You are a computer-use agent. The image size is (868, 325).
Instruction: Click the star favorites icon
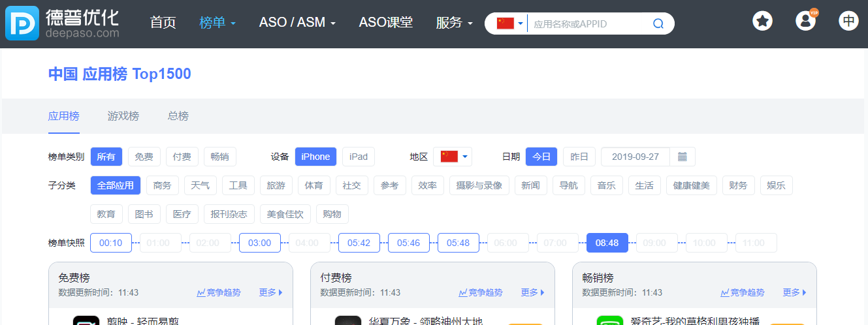762,21
